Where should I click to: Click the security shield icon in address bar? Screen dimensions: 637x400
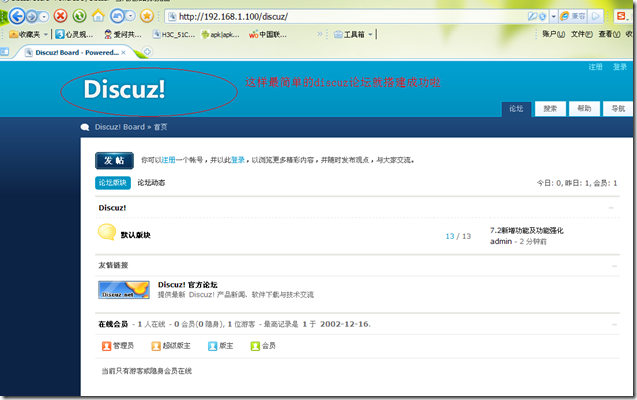point(543,17)
